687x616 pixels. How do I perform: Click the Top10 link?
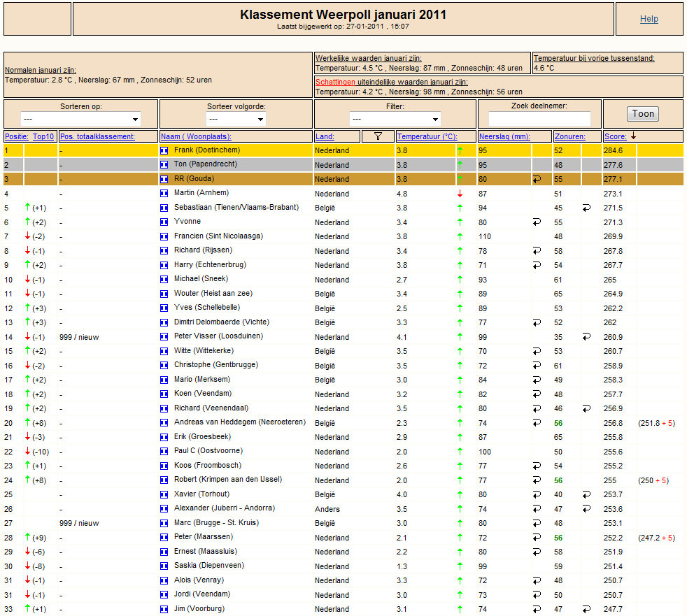click(x=43, y=136)
